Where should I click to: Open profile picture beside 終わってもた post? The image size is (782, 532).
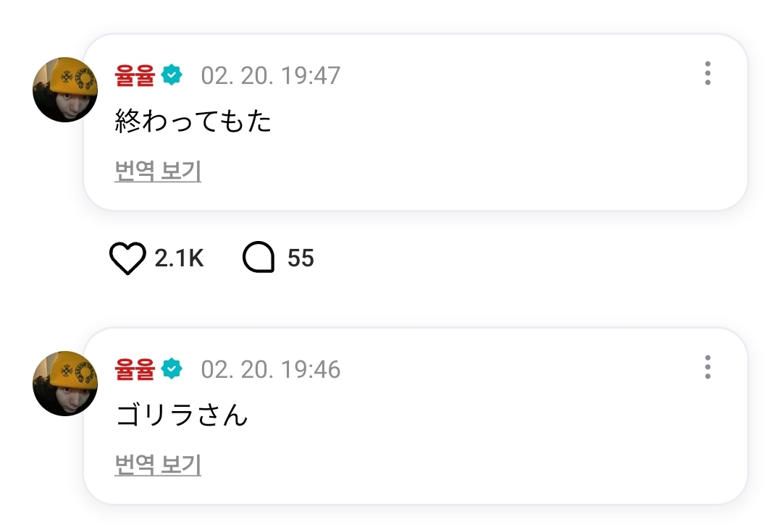[65, 90]
